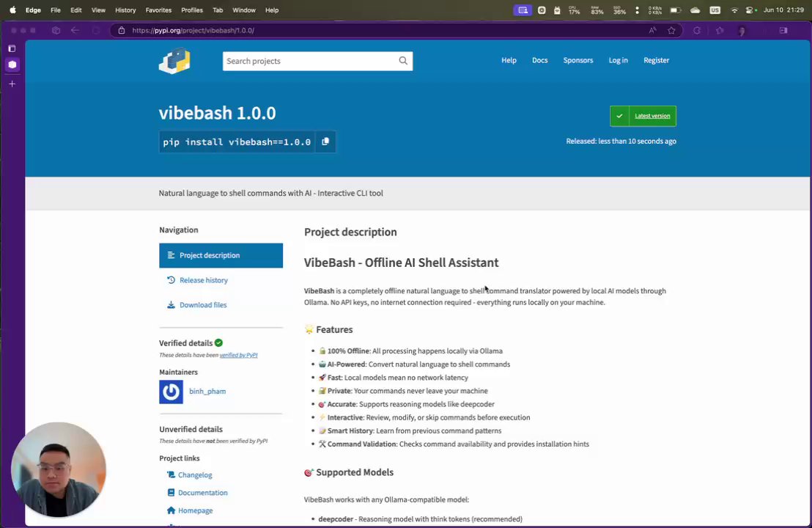Open the Window menu

(244, 10)
